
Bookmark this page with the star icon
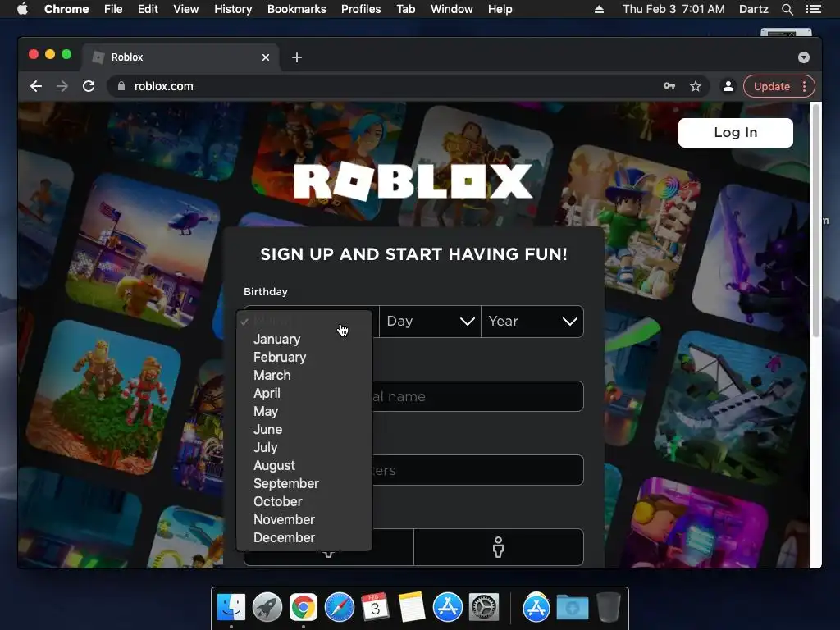(x=696, y=86)
